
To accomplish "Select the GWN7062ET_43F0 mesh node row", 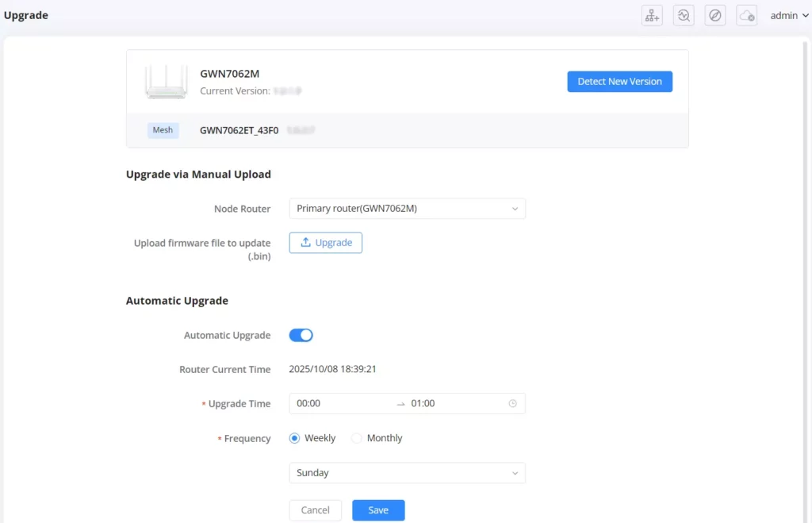I will [x=408, y=130].
